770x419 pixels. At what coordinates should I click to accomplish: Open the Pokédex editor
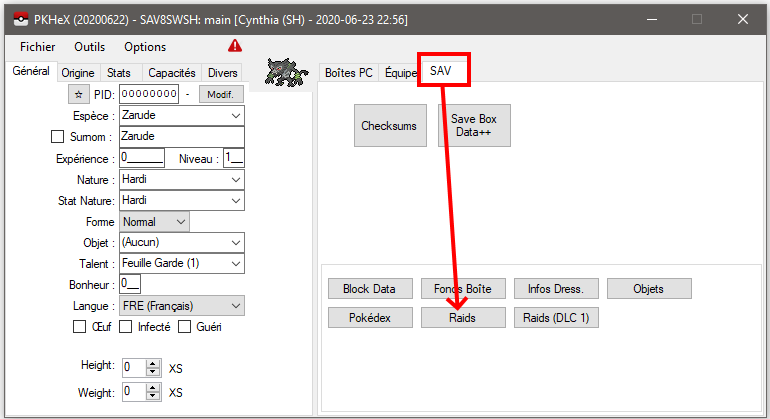370,318
